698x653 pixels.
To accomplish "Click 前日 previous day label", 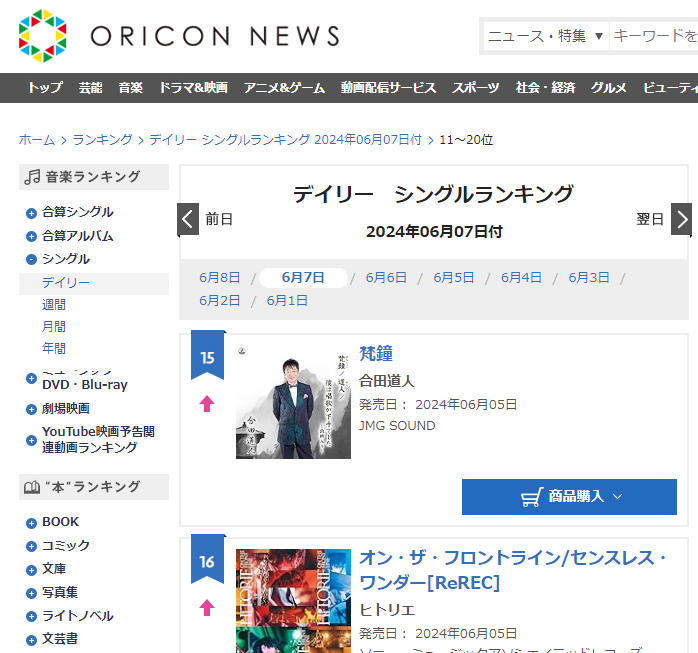I will pos(219,219).
